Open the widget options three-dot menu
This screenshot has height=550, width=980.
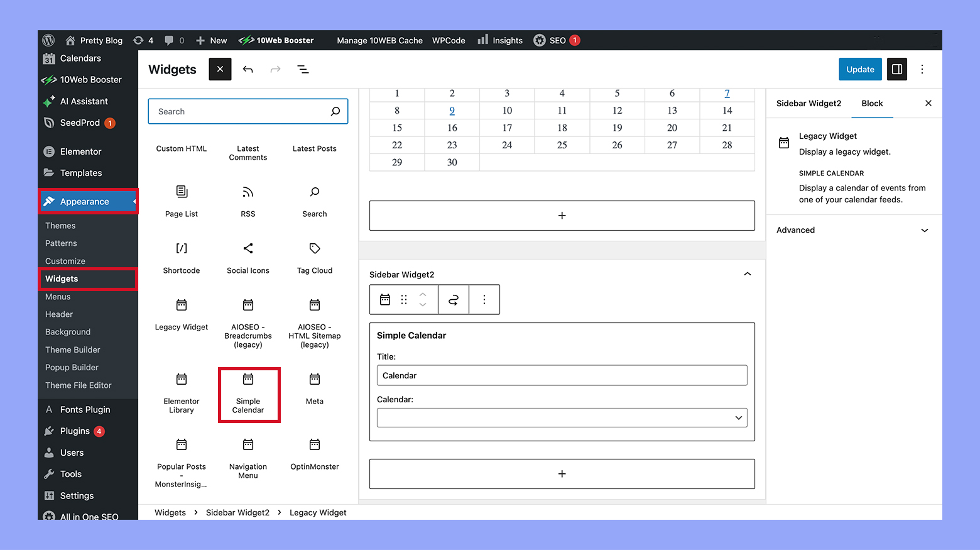pyautogui.click(x=484, y=300)
